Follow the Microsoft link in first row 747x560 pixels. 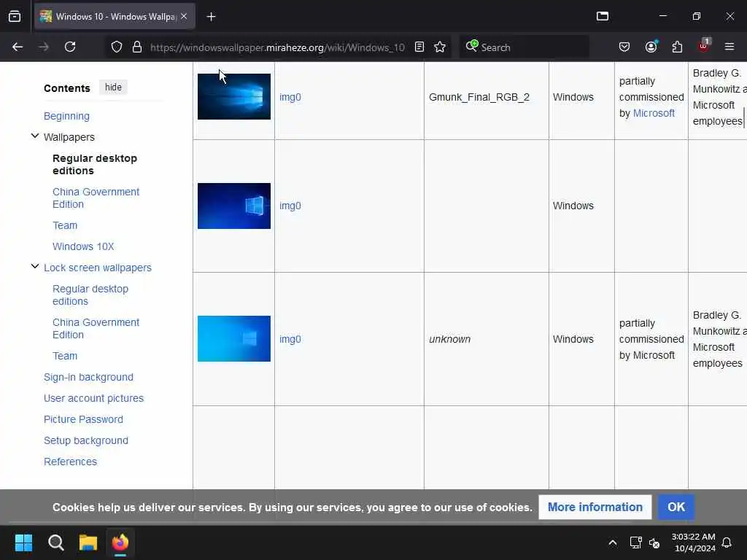click(x=654, y=113)
